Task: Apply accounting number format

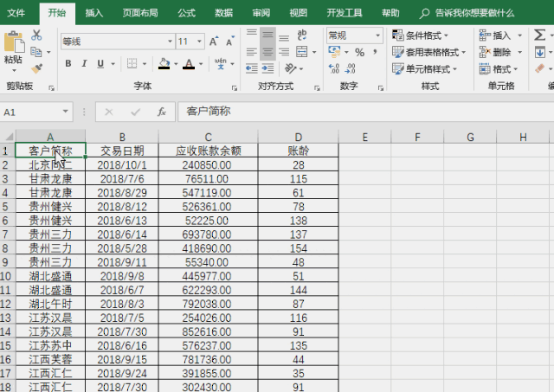Action: pyautogui.click(x=334, y=52)
